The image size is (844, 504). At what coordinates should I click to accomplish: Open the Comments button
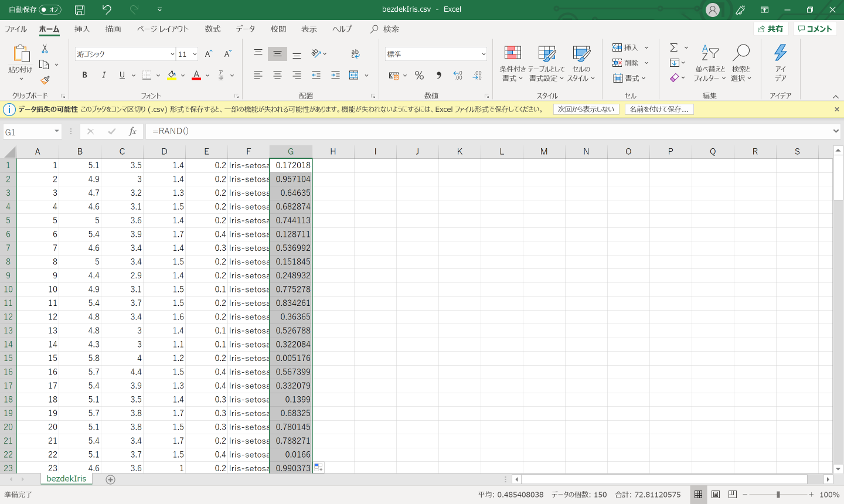point(815,29)
